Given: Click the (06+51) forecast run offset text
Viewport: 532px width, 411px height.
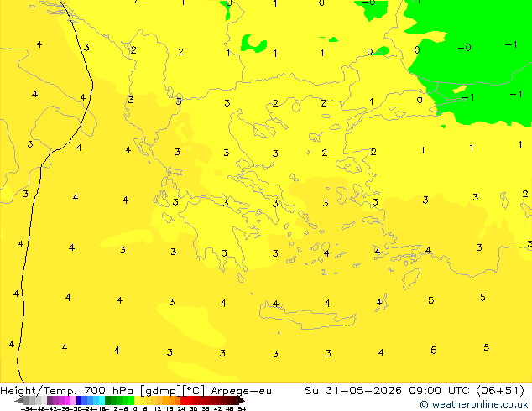Looking at the screenshot, I should click(500, 391).
